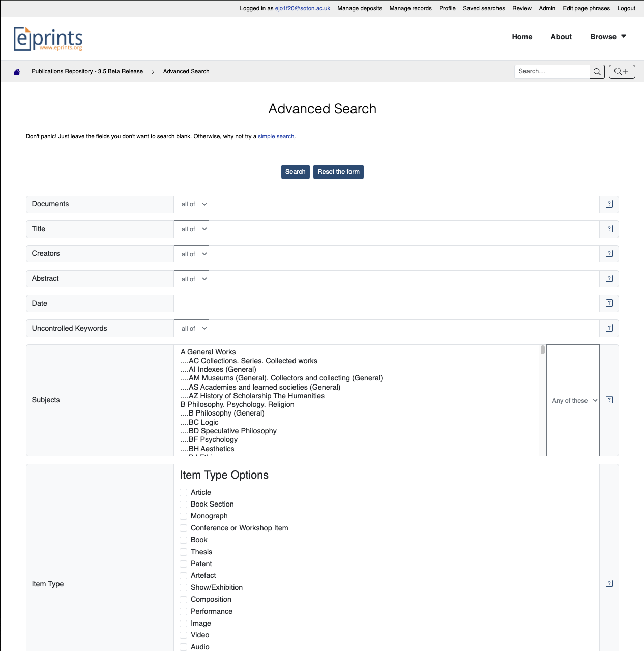Screen dimensions: 644x651
Task: Open the Admin page
Action: [x=547, y=8]
